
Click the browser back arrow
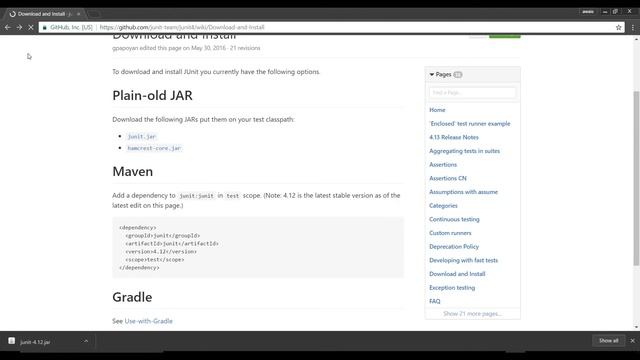tap(8, 27)
